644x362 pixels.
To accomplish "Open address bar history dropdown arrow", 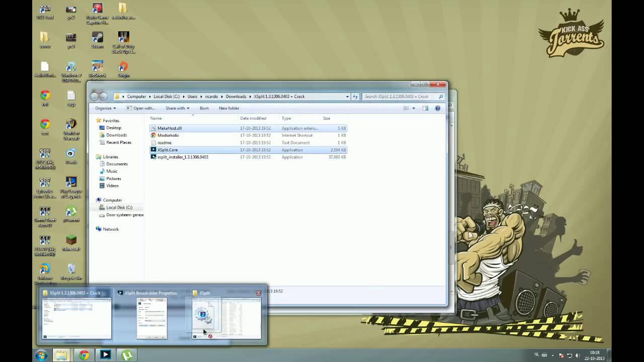I will [x=347, y=97].
